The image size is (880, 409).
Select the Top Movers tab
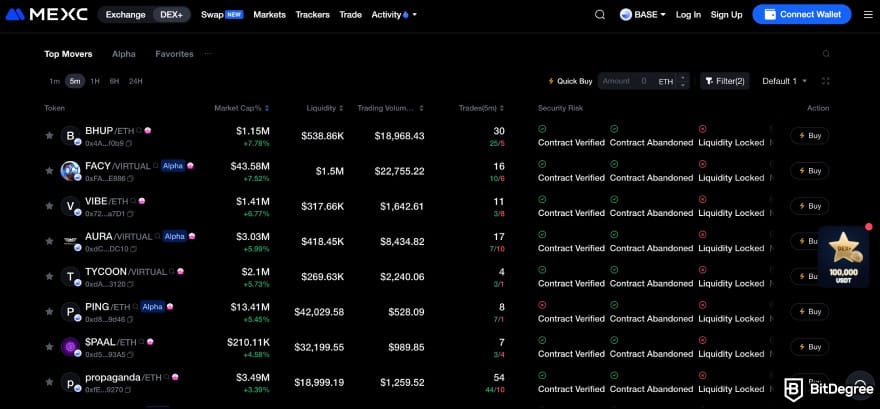(x=68, y=54)
